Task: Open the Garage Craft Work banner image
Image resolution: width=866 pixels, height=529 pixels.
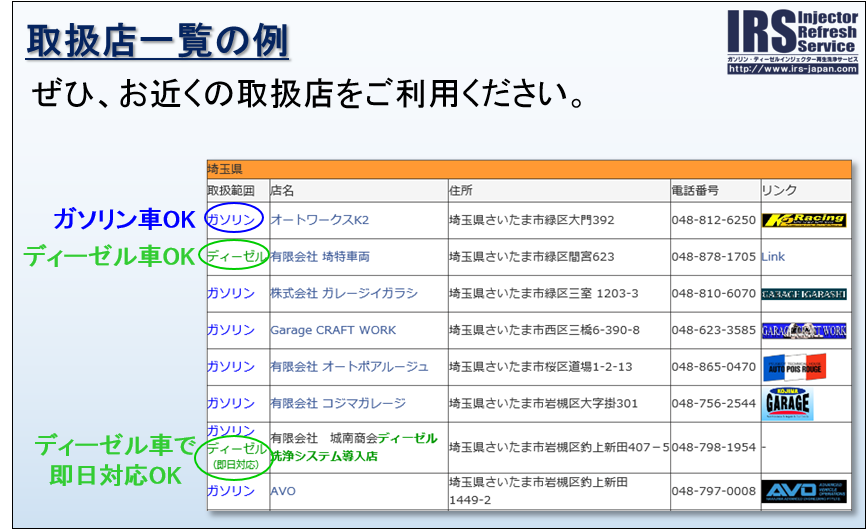Action: point(803,330)
